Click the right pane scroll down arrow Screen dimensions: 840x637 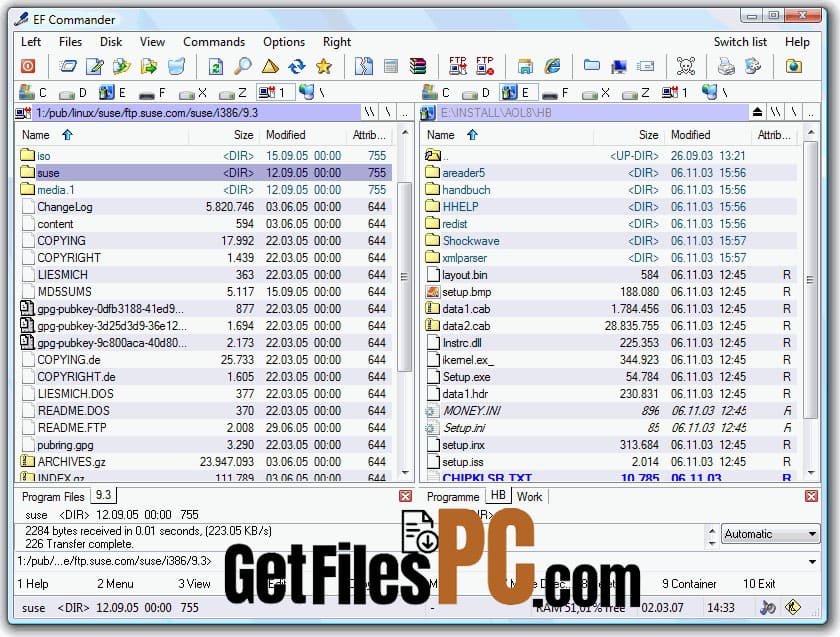[x=811, y=473]
